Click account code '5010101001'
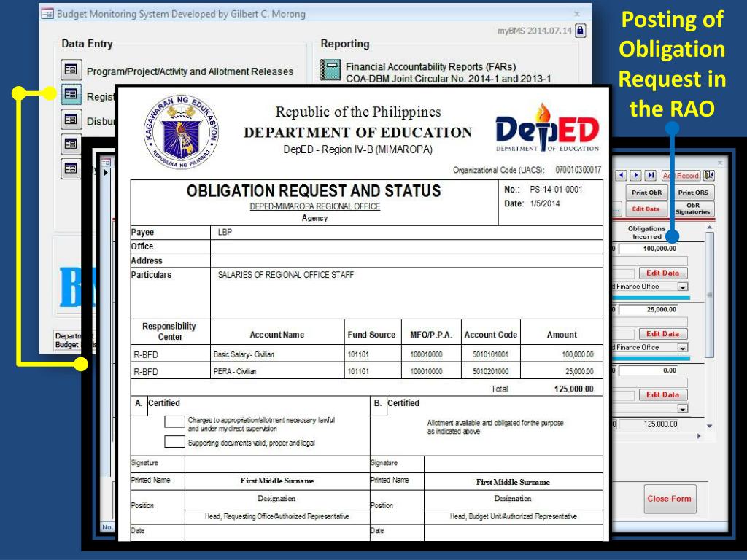This screenshot has width=747, height=560. [490, 354]
